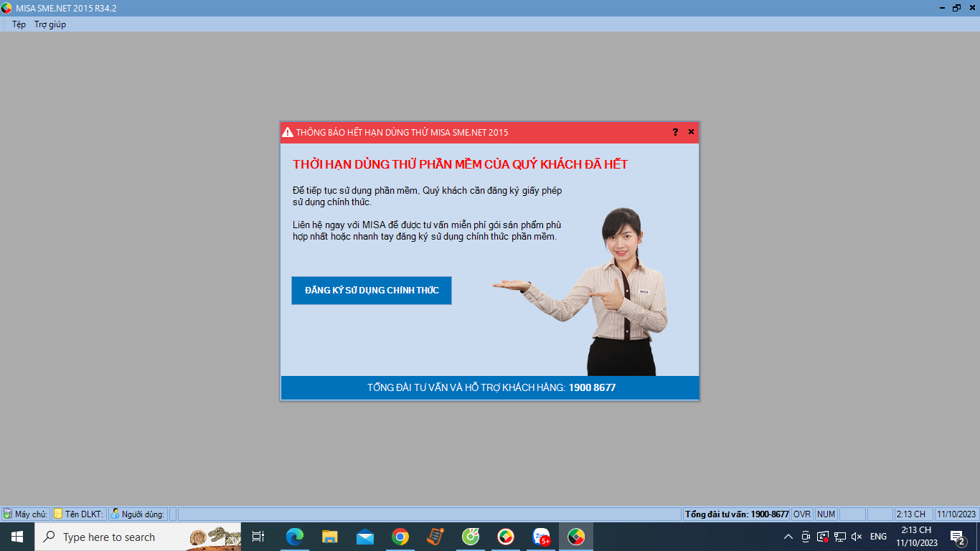Click the NUM status bar indicator
Screen dimensions: 980x551
pos(826,514)
